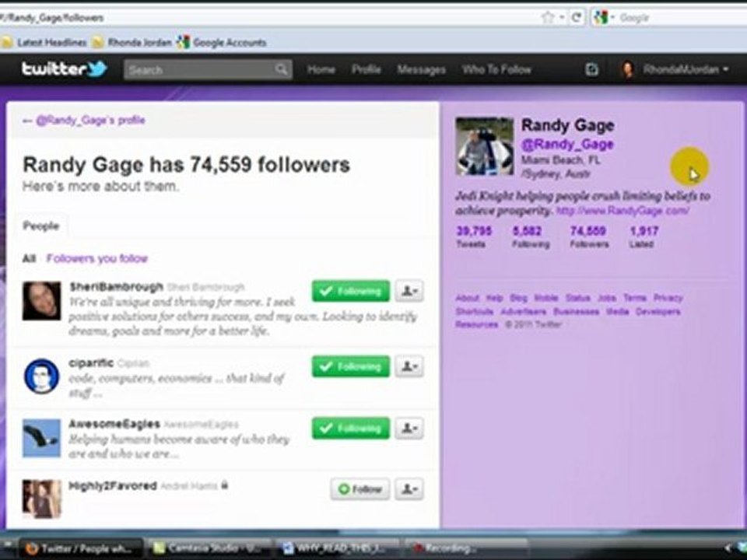Click Privacy footer link
747x560 pixels.
668,298
